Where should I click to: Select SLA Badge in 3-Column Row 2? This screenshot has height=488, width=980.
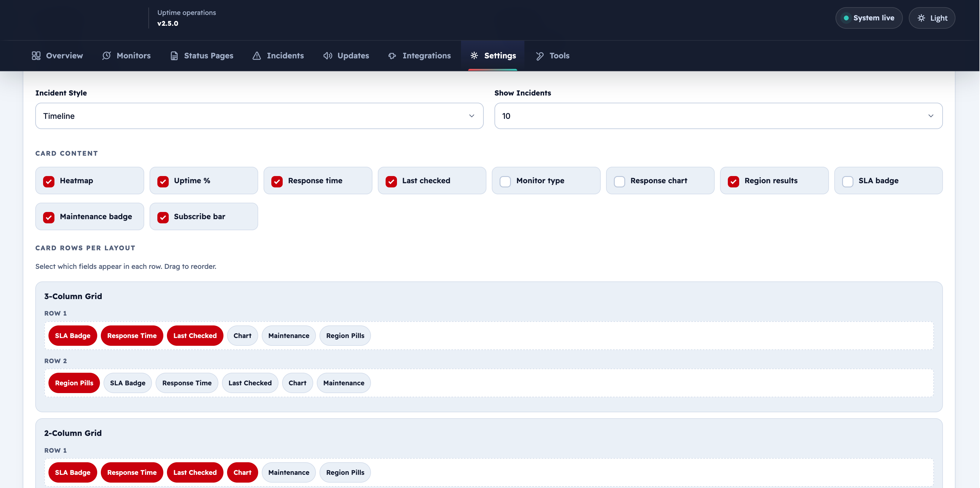coord(127,383)
